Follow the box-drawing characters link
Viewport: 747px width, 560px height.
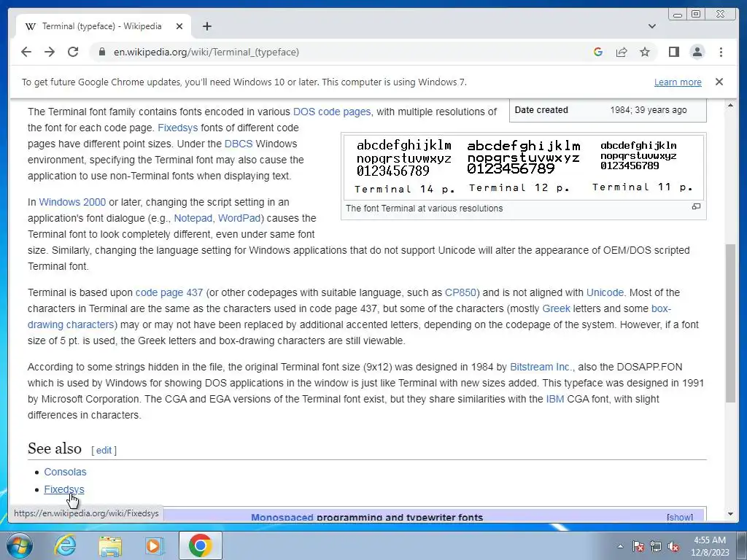tap(72, 324)
